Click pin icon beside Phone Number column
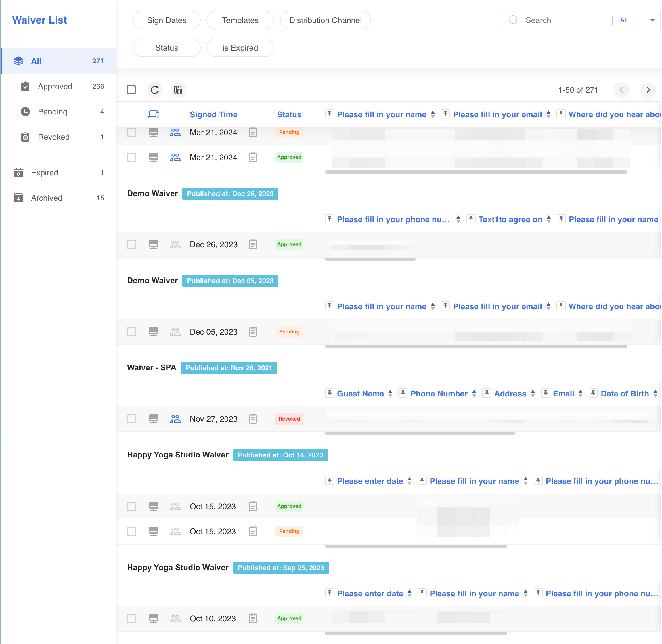 coord(403,393)
